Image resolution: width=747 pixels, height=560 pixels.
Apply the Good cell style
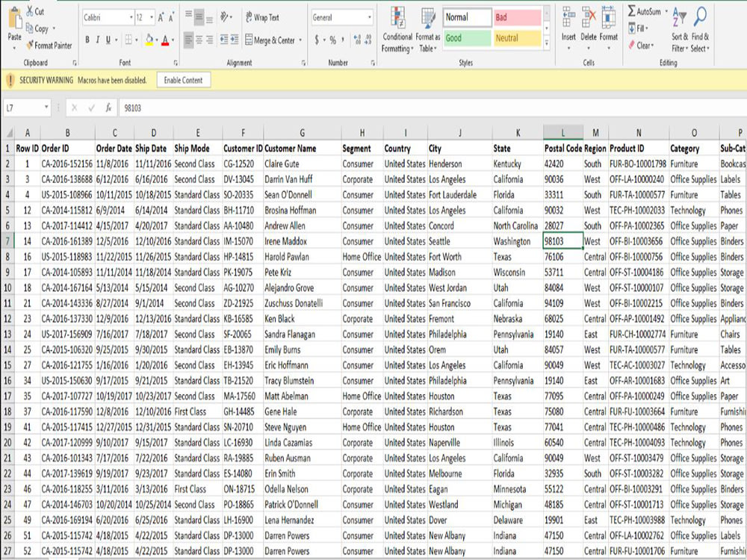468,38
